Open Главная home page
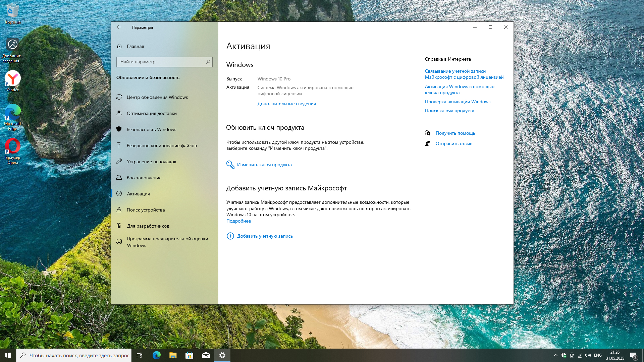 135,46
